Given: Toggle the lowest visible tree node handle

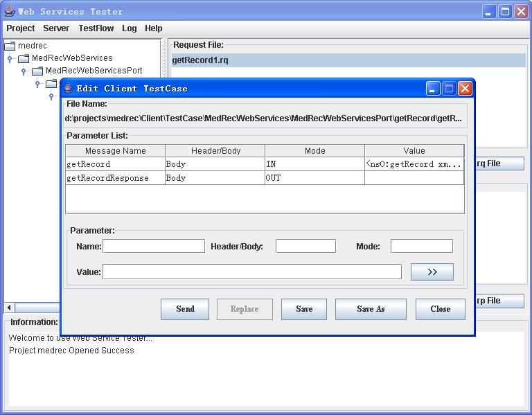Looking at the screenshot, I should 51,96.
